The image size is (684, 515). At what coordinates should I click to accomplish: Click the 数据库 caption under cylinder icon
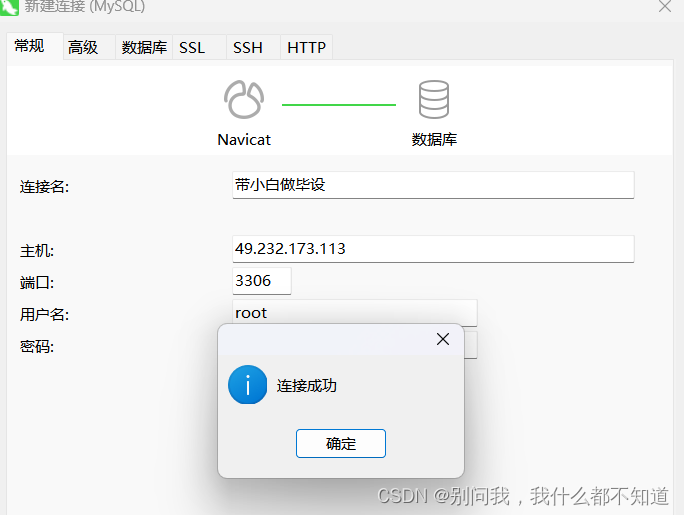tap(434, 140)
